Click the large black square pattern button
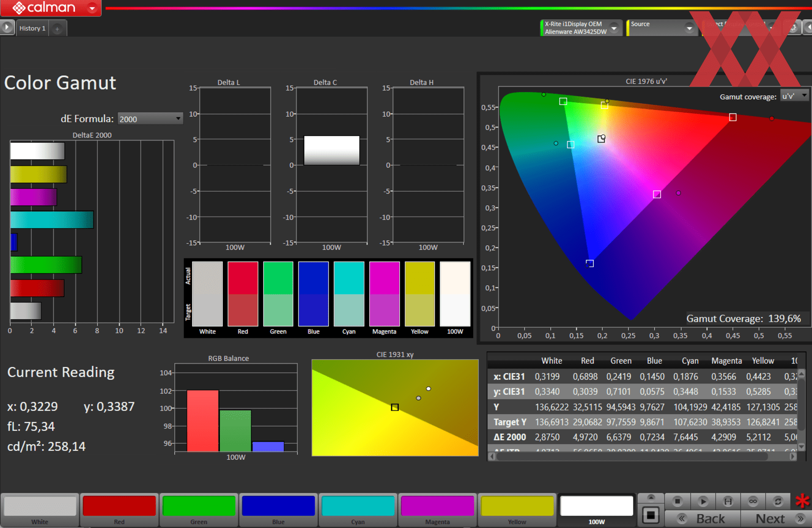 pyautogui.click(x=650, y=515)
